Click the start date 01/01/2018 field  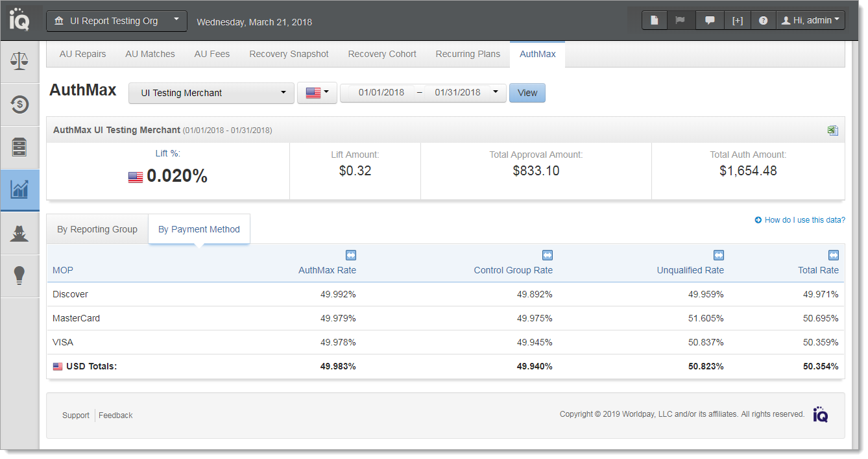coord(381,93)
